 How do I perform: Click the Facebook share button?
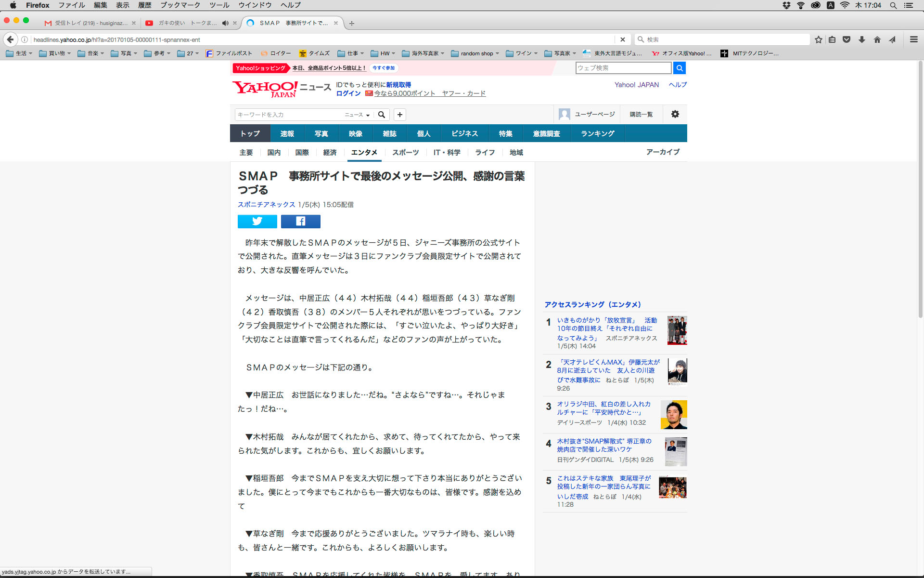[300, 221]
